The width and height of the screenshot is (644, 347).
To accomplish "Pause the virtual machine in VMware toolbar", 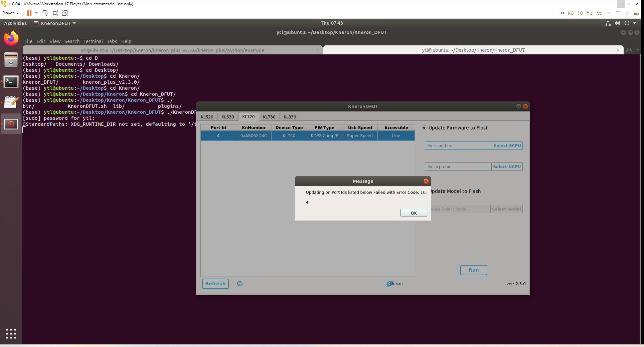I will 29,13.
